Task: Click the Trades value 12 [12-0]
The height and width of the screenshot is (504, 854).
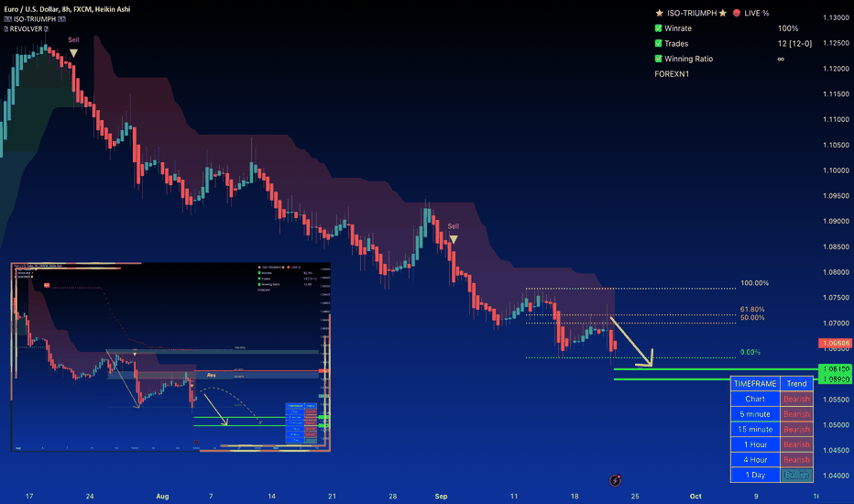Action: [794, 44]
